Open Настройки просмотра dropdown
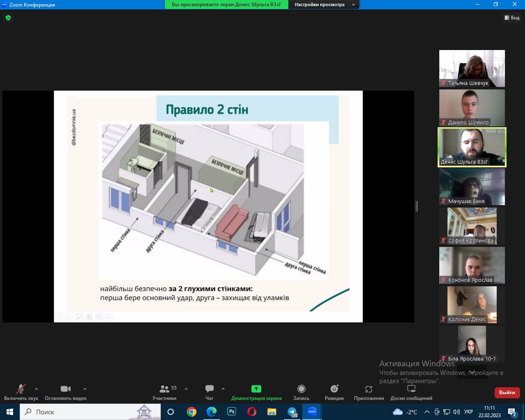The width and height of the screenshot is (525, 420). 324,5
